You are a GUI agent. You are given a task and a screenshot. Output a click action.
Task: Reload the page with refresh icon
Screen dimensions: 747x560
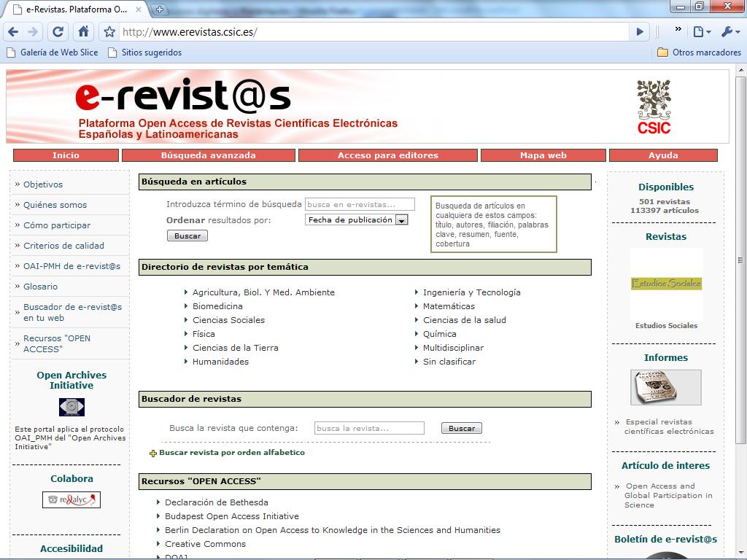tap(58, 32)
